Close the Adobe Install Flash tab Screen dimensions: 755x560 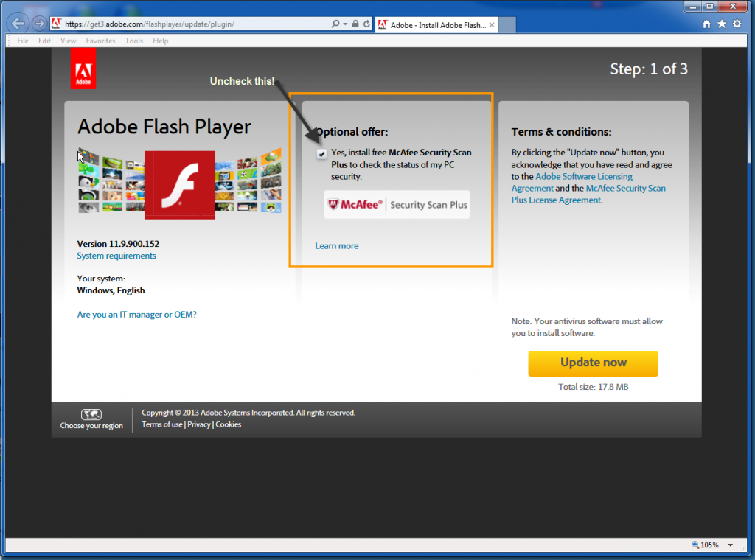[x=492, y=24]
